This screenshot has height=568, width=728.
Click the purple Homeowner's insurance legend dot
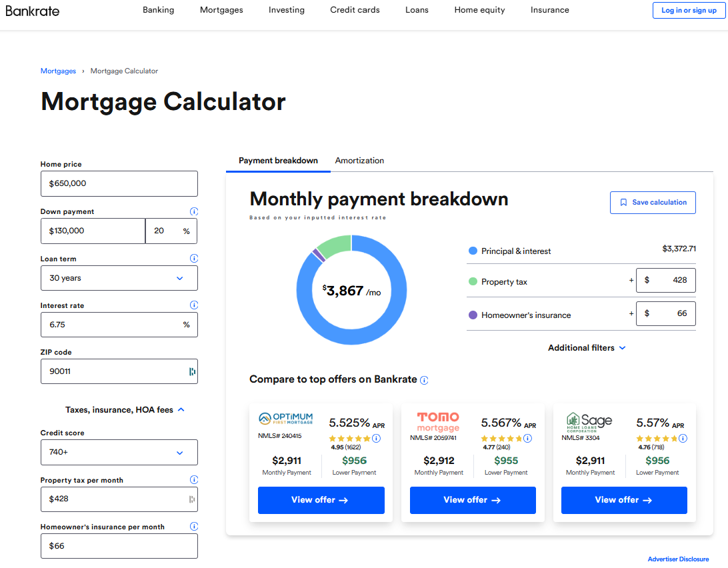[x=473, y=315]
